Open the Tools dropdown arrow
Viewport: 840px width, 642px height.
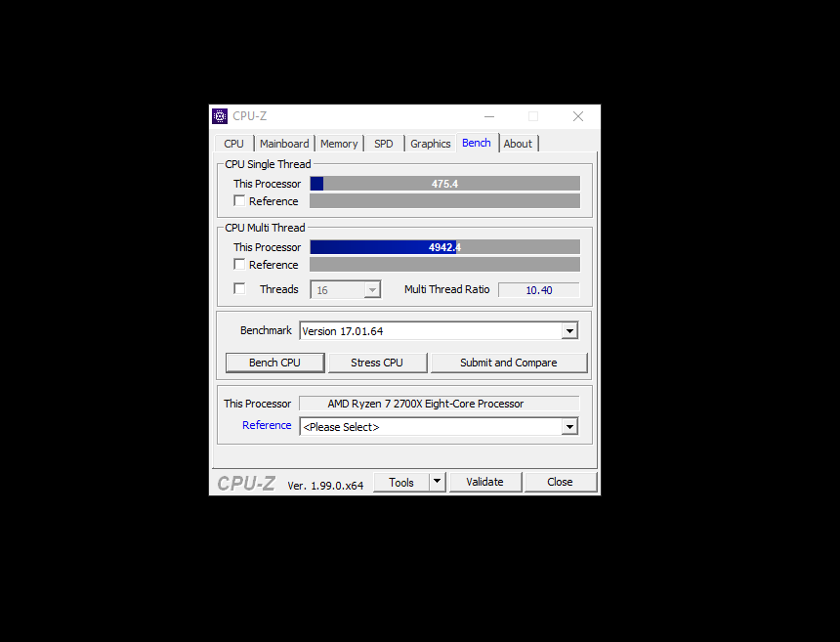438,482
